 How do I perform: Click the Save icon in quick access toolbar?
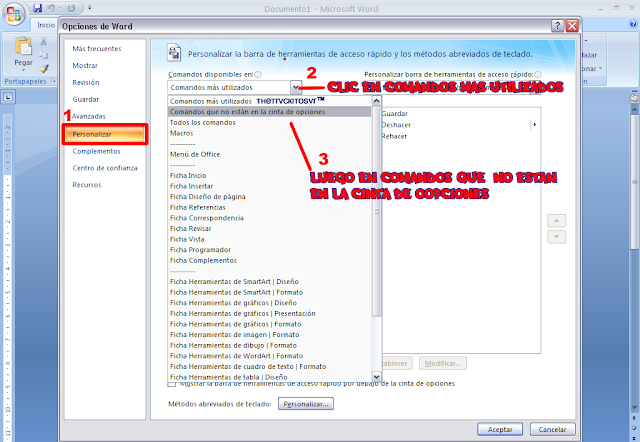point(38,8)
